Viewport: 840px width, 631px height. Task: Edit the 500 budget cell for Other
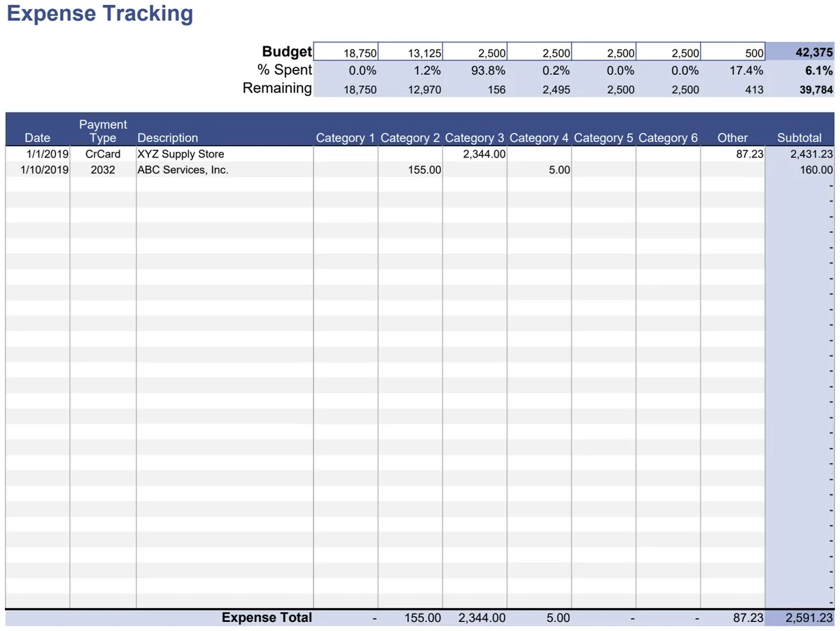coord(733,52)
